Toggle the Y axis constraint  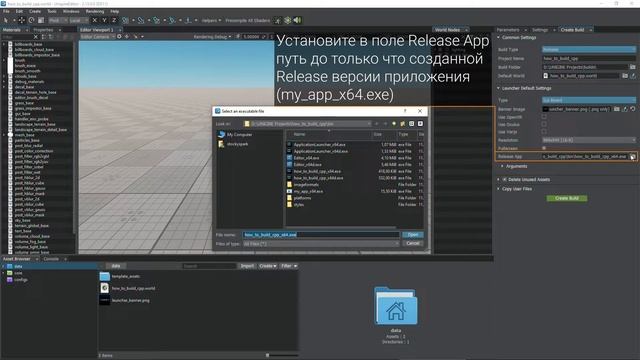104,20
